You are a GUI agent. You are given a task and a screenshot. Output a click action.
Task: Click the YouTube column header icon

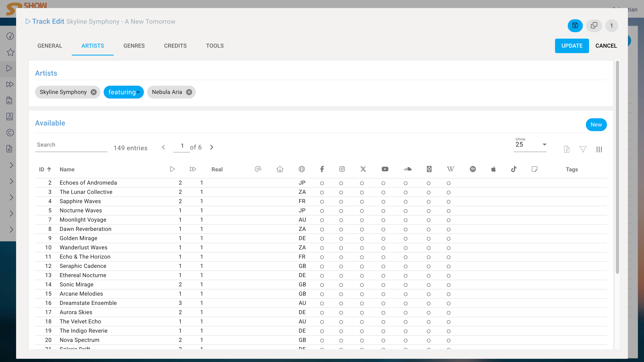pos(385,169)
